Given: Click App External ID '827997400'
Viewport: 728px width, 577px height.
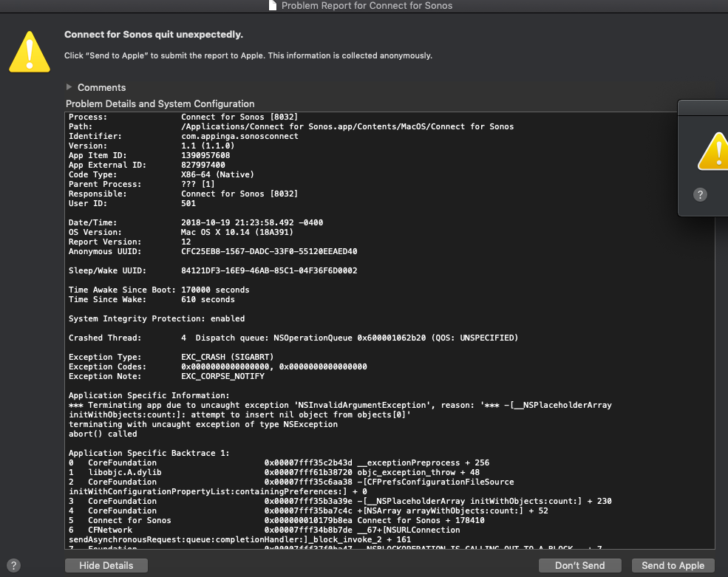Looking at the screenshot, I should tap(203, 165).
